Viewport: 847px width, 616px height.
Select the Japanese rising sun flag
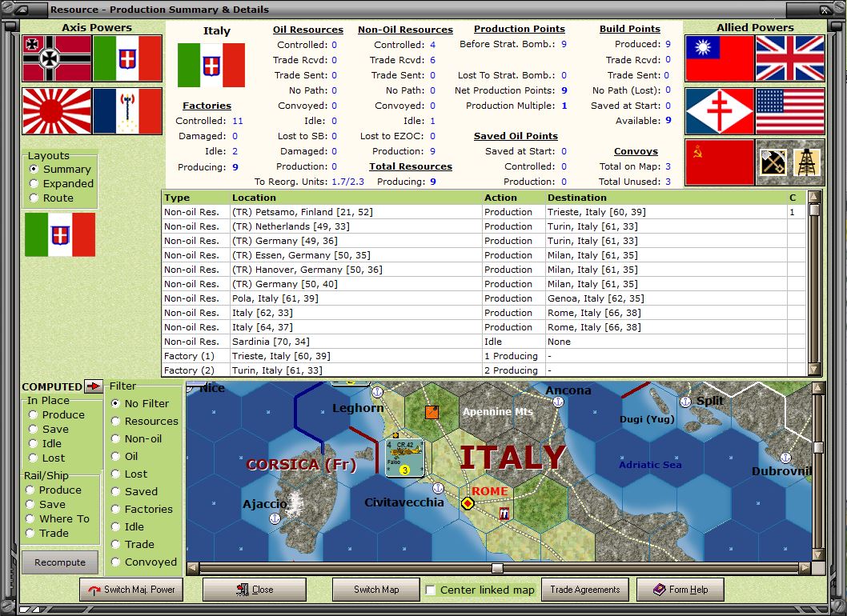pyautogui.click(x=57, y=111)
